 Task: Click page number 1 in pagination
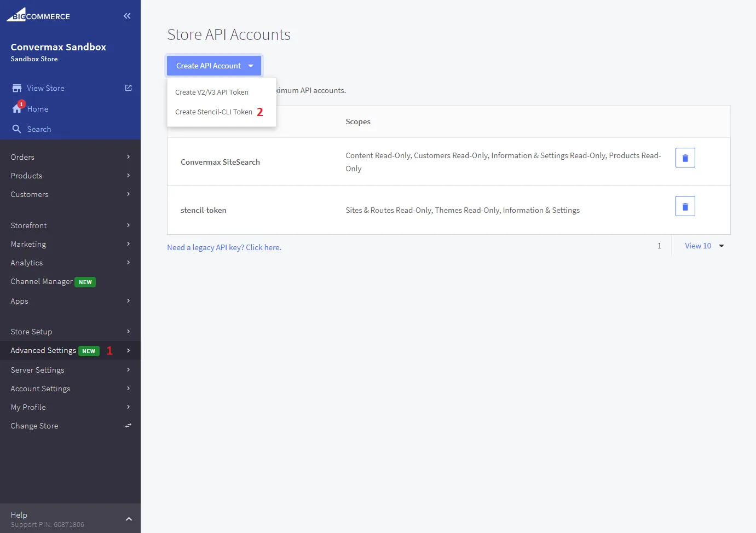pyautogui.click(x=659, y=246)
